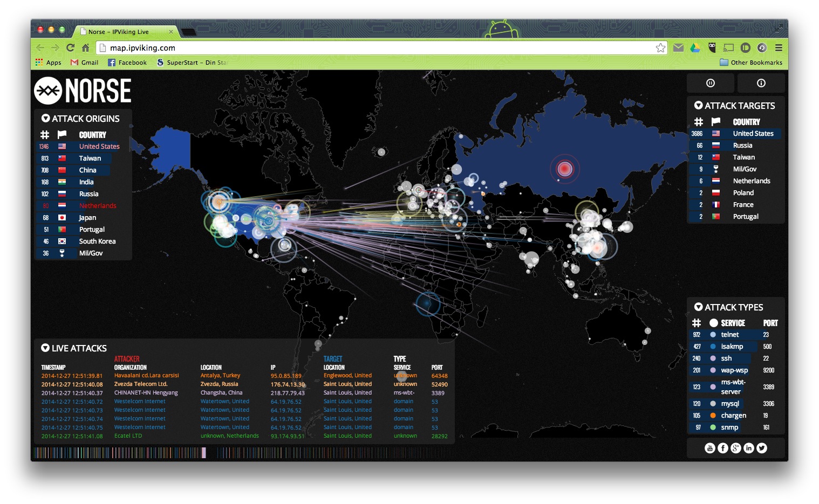The width and height of the screenshot is (819, 504).
Task: Go forward with the browser forward arrow
Action: (x=55, y=47)
